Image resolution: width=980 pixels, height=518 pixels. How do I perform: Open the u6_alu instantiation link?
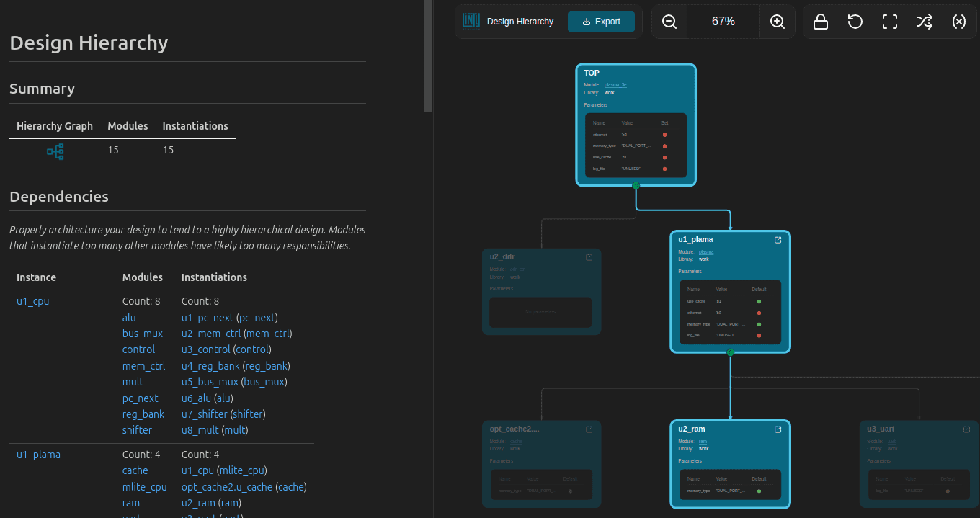[x=197, y=398]
